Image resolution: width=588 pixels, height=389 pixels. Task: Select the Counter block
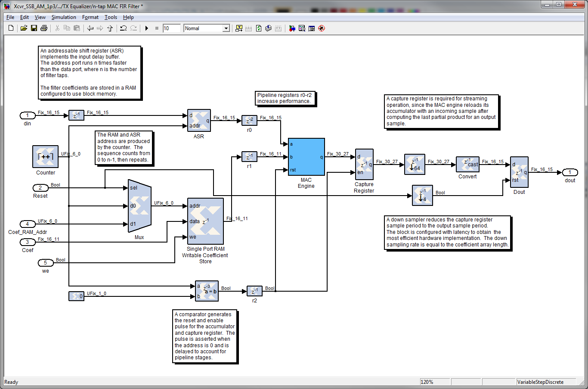[46, 157]
